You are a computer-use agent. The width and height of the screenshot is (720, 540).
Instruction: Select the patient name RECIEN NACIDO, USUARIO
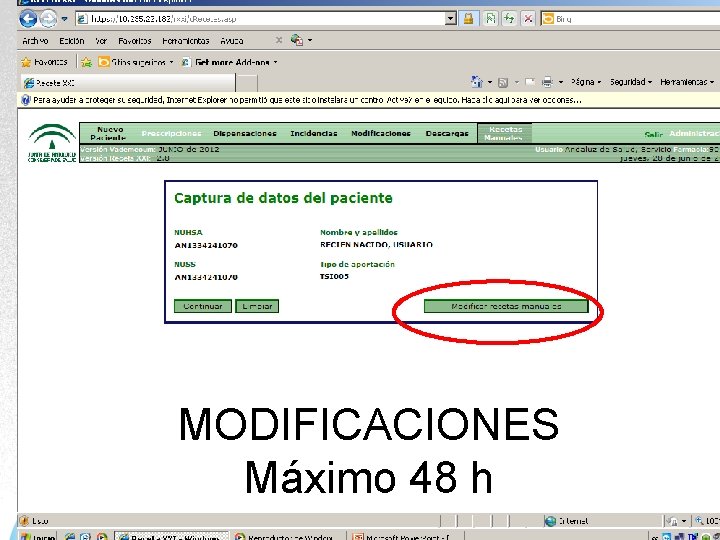click(x=377, y=245)
